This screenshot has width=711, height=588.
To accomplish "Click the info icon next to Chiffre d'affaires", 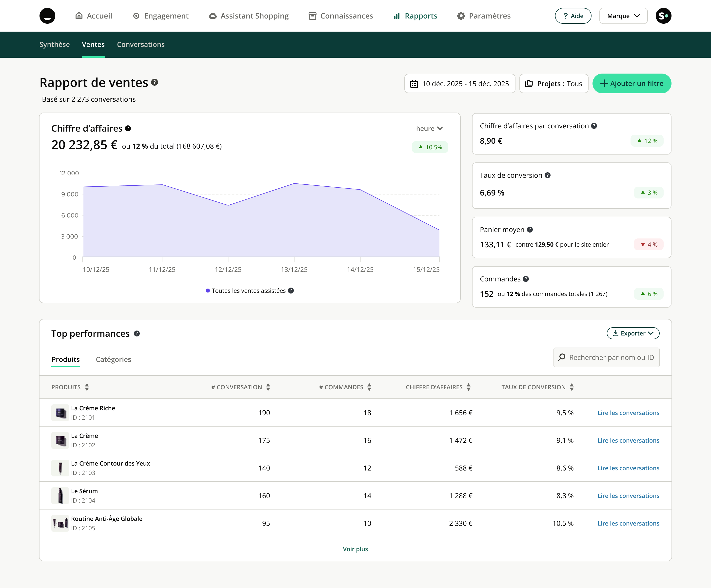I will (128, 128).
